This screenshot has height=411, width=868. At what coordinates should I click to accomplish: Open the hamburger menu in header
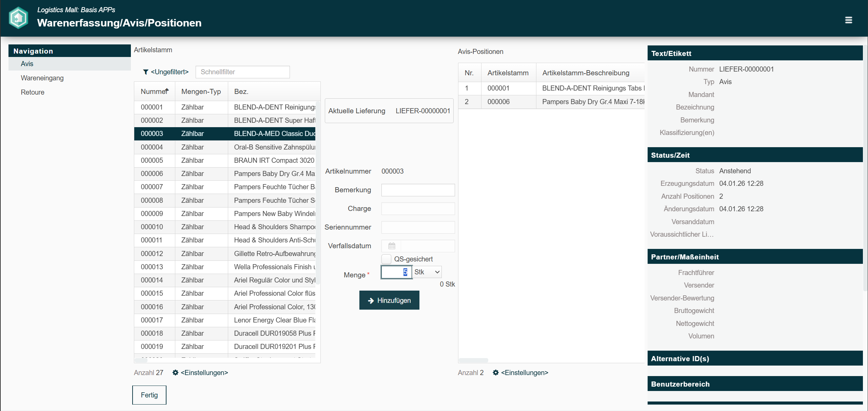[848, 20]
